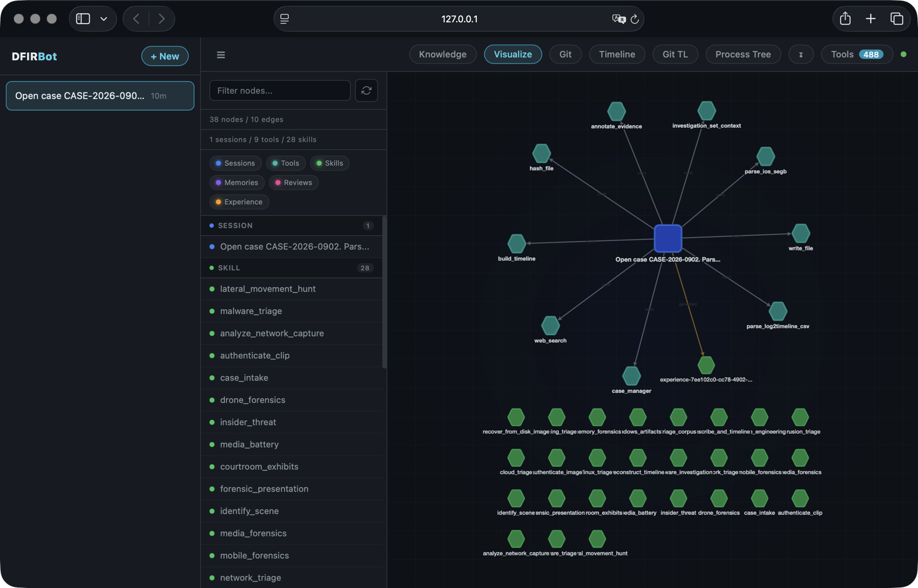Reload the page in the address bar
Screen dimensions: 918x588
(x=635, y=19)
